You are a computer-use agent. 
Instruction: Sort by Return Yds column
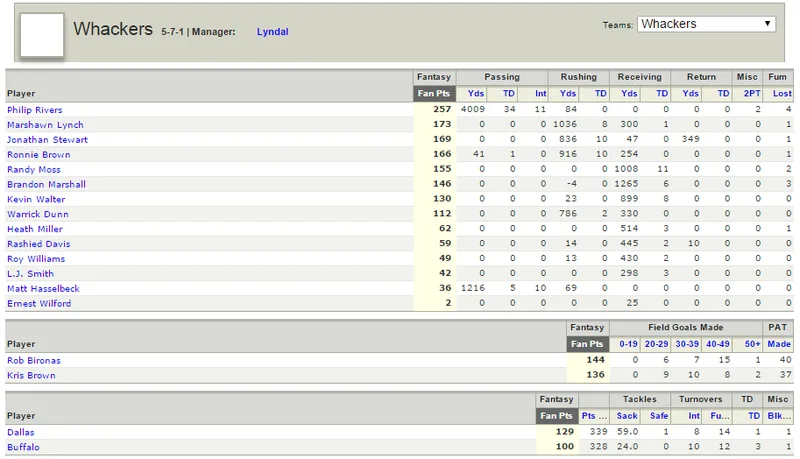[x=690, y=93]
